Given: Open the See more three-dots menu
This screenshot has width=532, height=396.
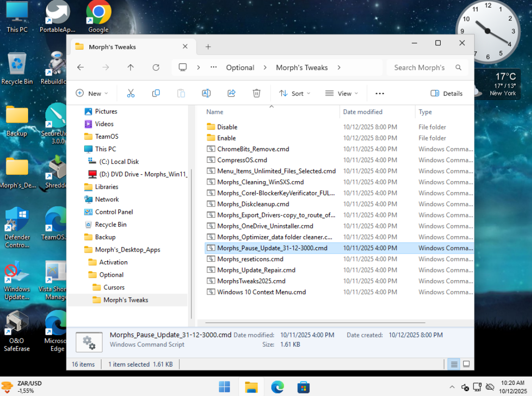Looking at the screenshot, I should 380,93.
